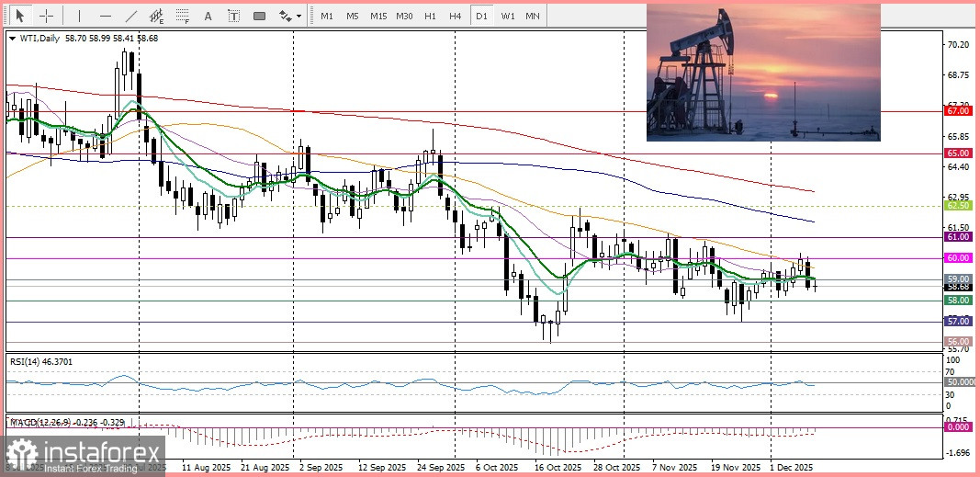
Task: Click the MACD 0.000 level label
Action: point(959,426)
